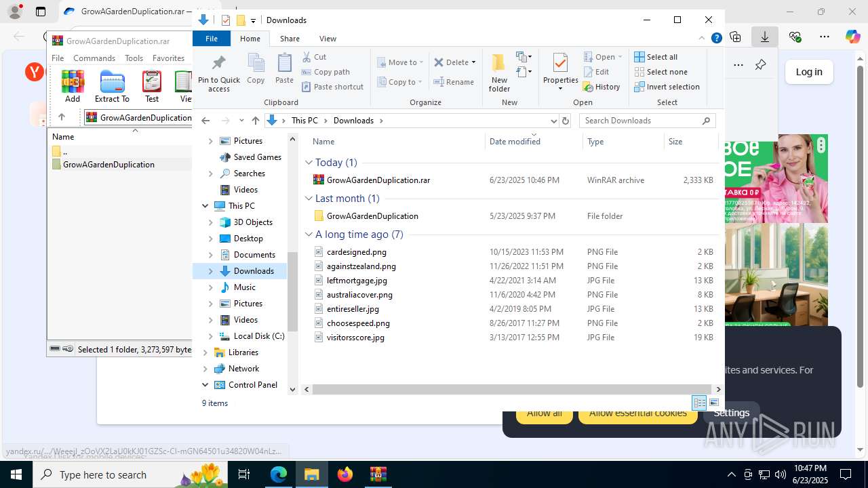Switch to the Share tab
This screenshot has height=488, width=868.
290,39
